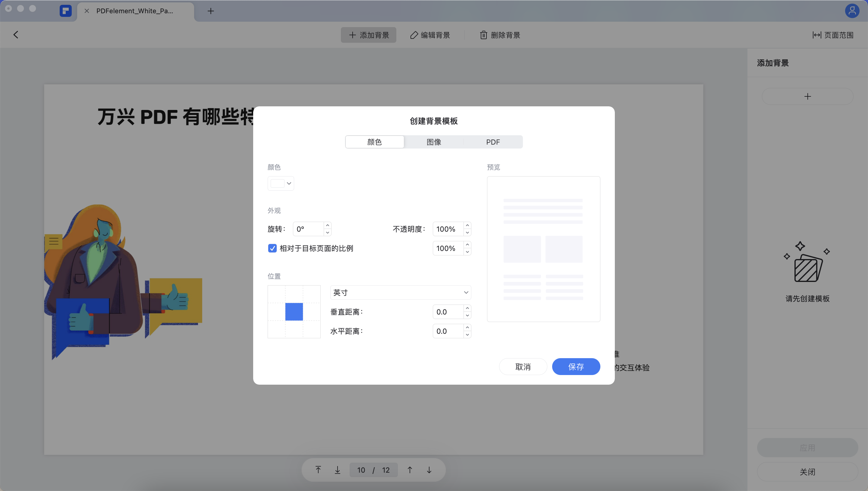The image size is (868, 491).
Task: Open the 页面范围 settings icon
Action: 817,35
